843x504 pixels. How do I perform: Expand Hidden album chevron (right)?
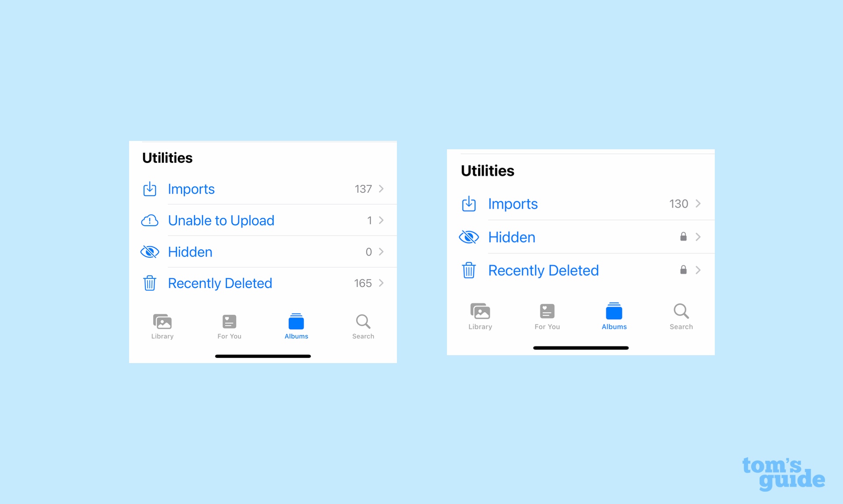(x=698, y=236)
